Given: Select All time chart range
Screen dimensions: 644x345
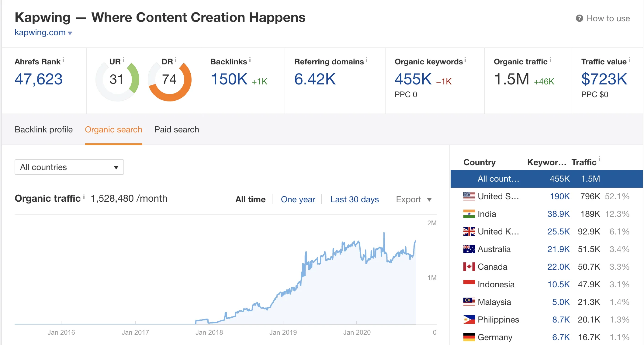Looking at the screenshot, I should [250, 200].
